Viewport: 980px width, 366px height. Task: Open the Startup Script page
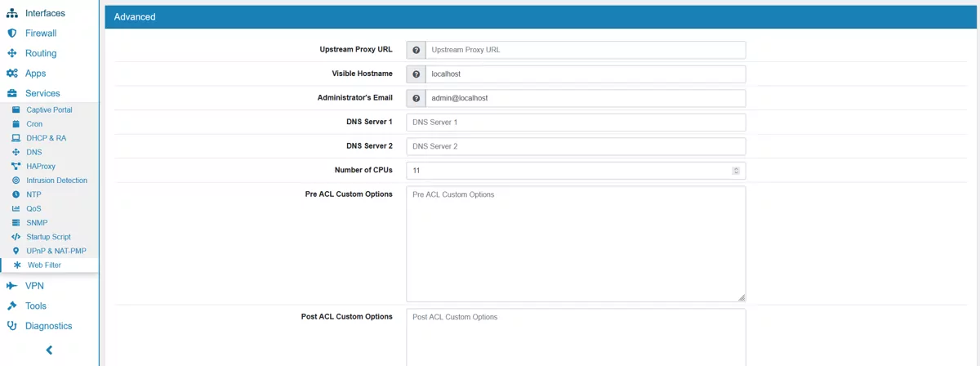tap(49, 237)
